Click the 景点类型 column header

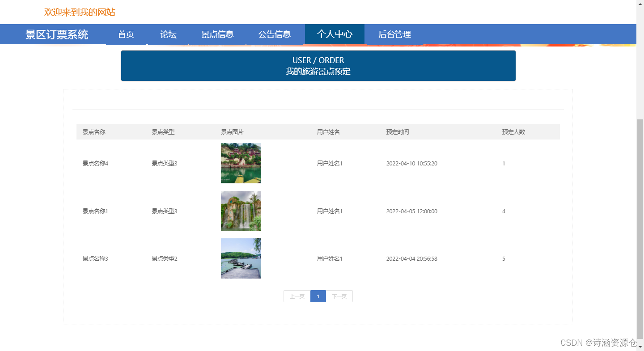point(163,132)
